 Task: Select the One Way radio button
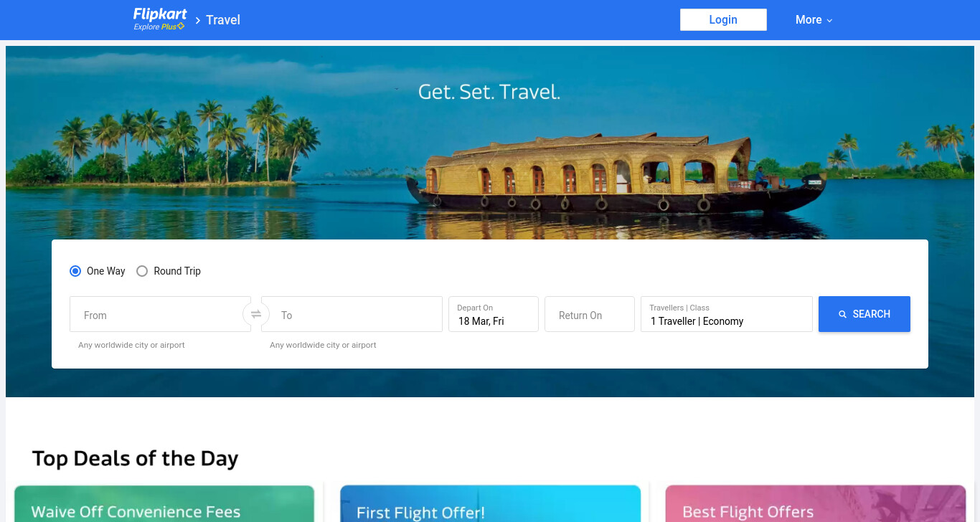point(75,271)
